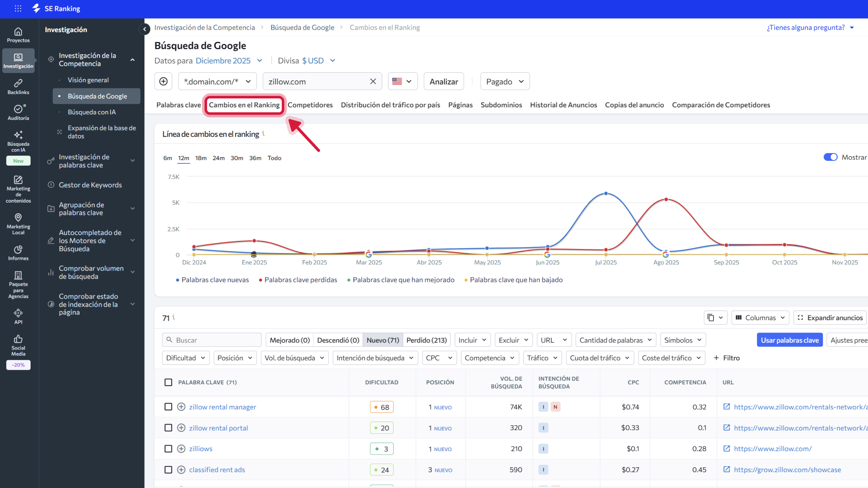868x488 pixels.
Task: Open the Proyectos panel
Action: pyautogui.click(x=18, y=34)
